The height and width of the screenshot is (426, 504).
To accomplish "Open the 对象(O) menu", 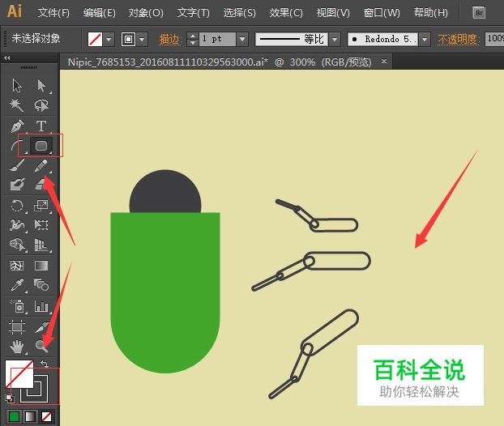I will pyautogui.click(x=146, y=13).
